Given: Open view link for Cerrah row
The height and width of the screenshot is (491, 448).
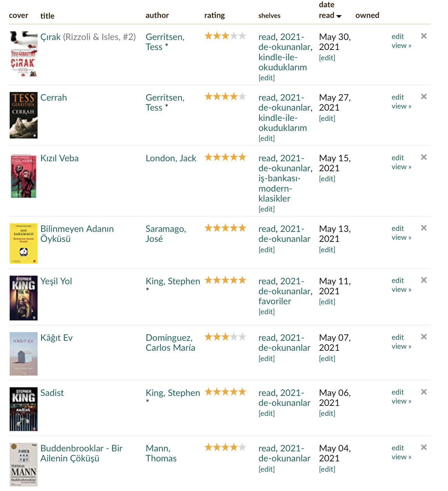Looking at the screenshot, I should (401, 106).
